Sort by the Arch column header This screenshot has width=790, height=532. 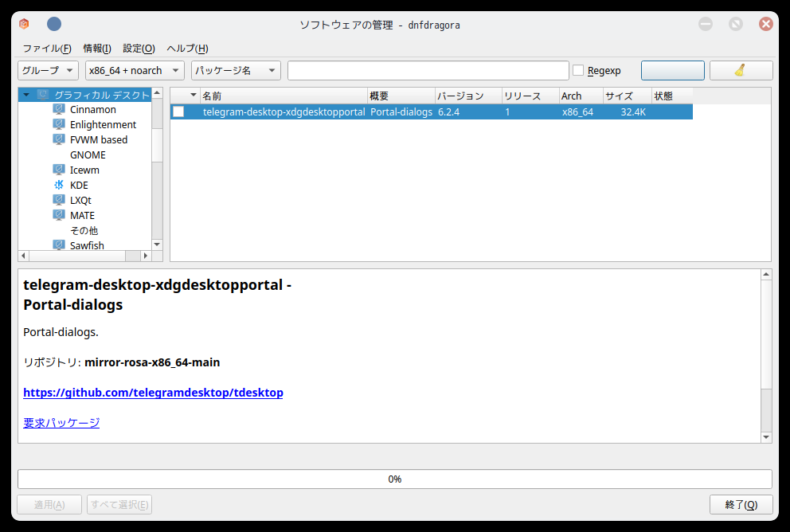click(x=581, y=96)
